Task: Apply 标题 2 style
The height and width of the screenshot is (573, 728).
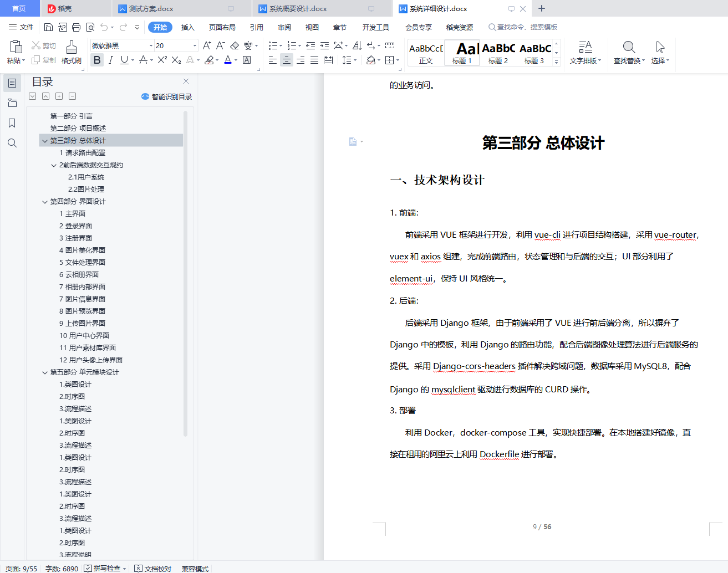Action: [x=498, y=53]
